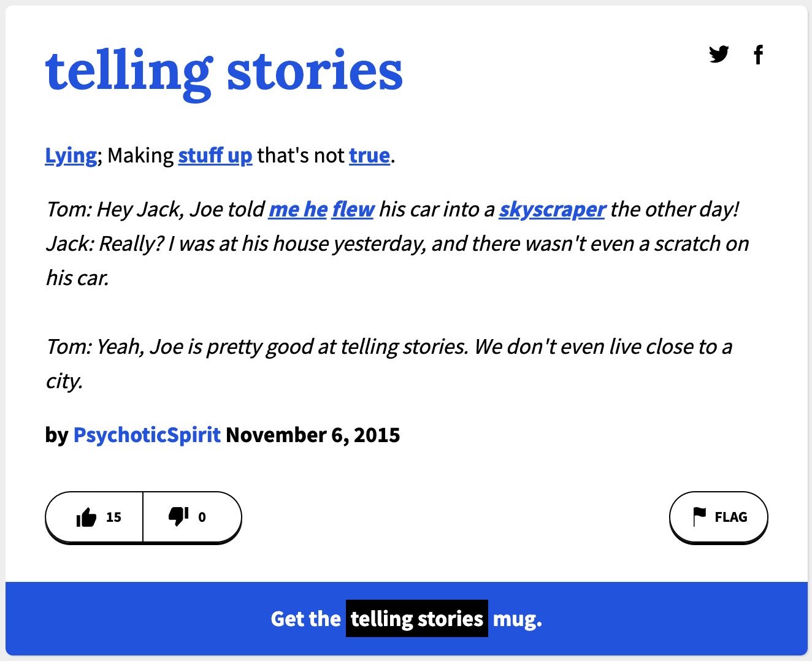812x661 pixels.
Task: Share the definition on Twitter
Action: (x=719, y=55)
